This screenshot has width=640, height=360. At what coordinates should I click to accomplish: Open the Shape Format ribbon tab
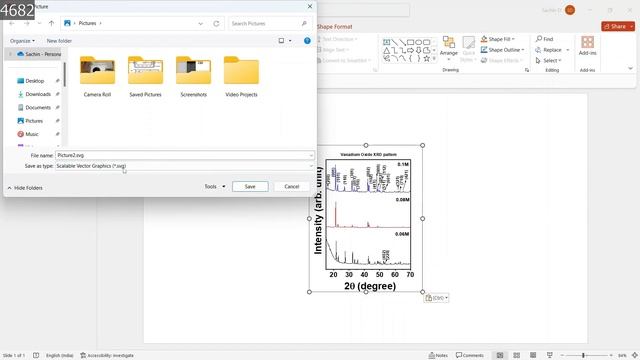334,27
